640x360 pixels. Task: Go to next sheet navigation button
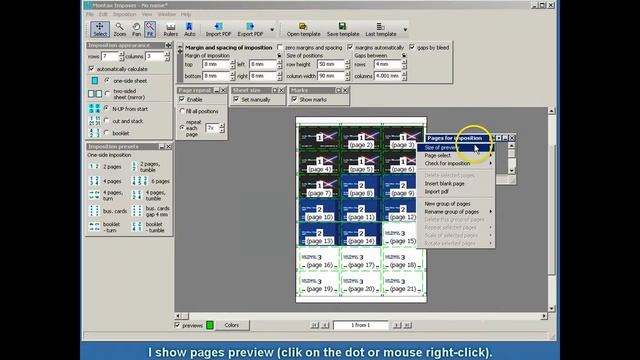(396, 325)
